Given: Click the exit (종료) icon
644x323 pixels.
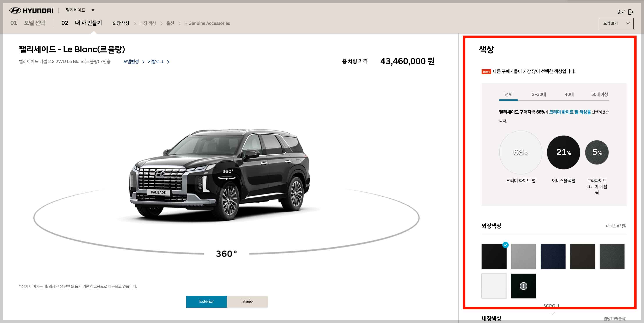Looking at the screenshot, I should pyautogui.click(x=631, y=12).
